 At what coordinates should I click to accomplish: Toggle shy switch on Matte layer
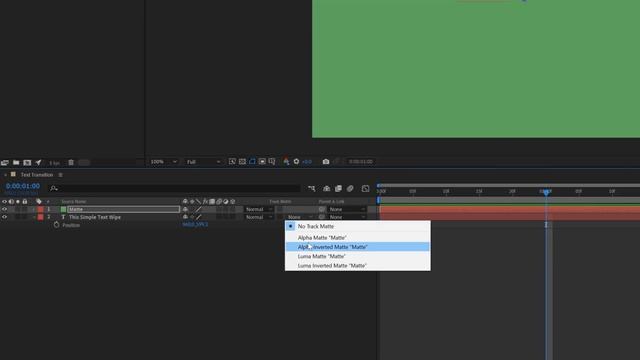click(185, 209)
